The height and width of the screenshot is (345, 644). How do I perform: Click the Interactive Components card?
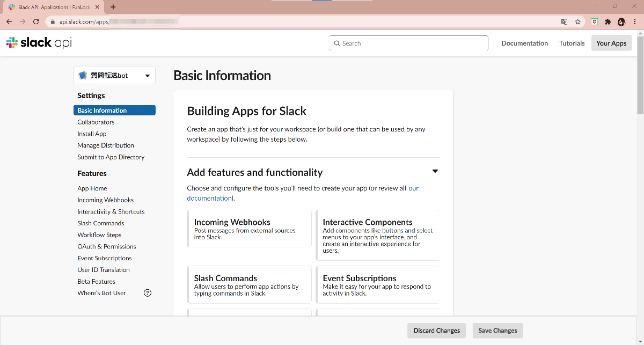378,236
